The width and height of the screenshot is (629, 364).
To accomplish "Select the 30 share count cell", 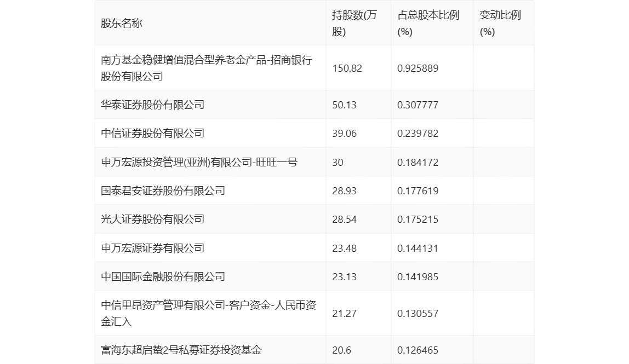I will [338, 163].
